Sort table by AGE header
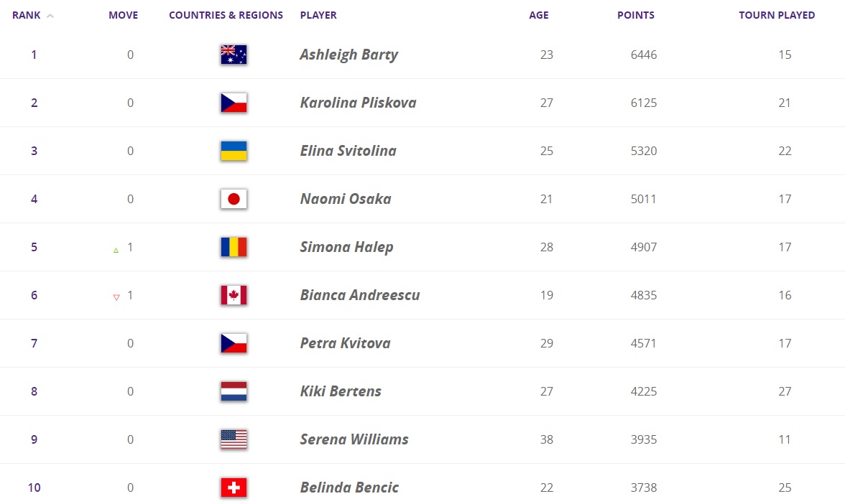This screenshot has width=845, height=504. tap(538, 15)
